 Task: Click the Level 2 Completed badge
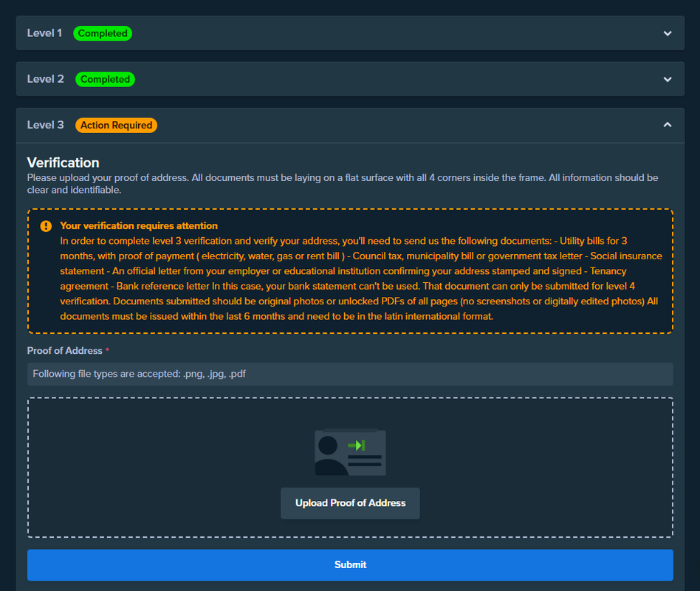pos(105,80)
